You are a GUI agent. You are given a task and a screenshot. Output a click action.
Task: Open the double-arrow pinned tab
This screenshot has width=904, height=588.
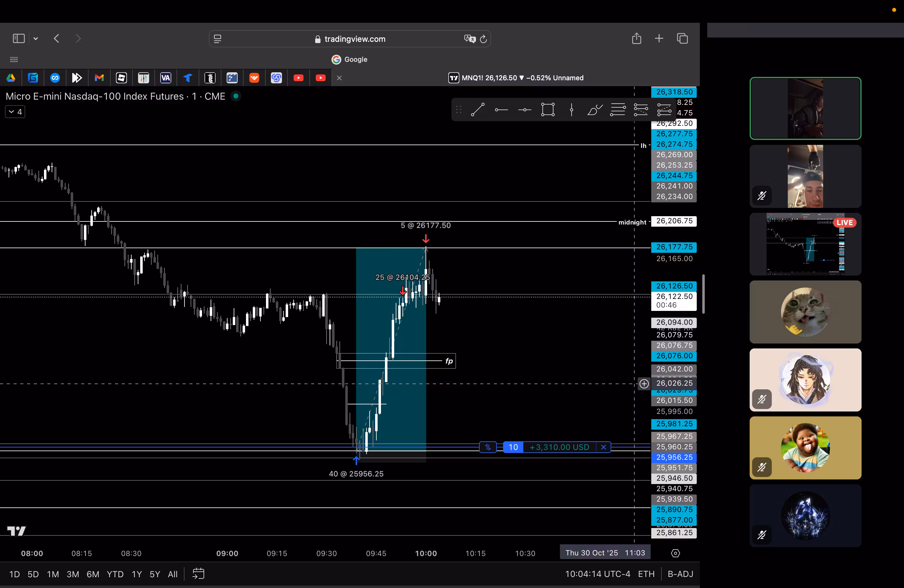pos(77,78)
